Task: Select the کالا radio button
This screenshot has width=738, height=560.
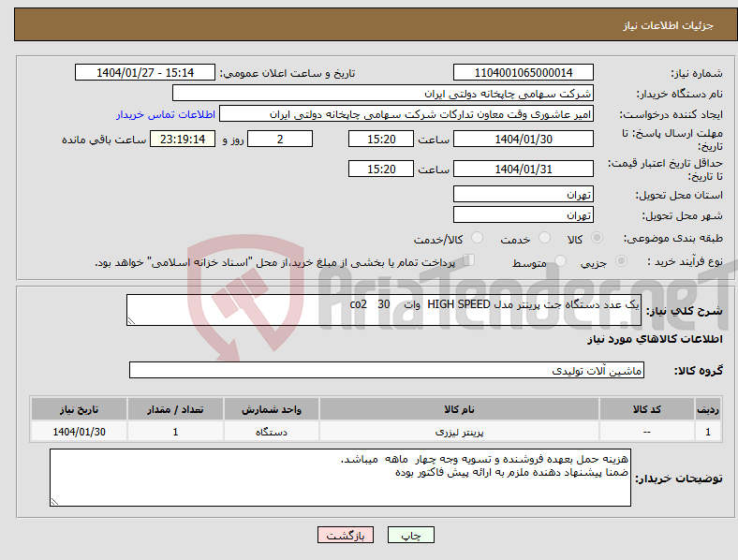Action: pyautogui.click(x=597, y=238)
